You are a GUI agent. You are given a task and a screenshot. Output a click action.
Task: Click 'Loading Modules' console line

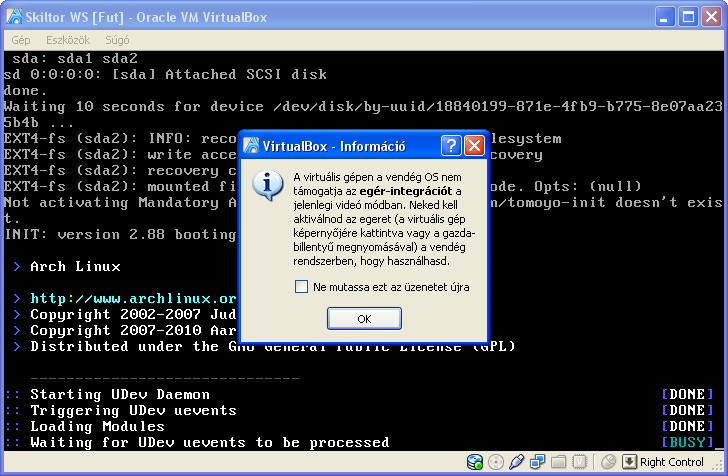pos(98,426)
